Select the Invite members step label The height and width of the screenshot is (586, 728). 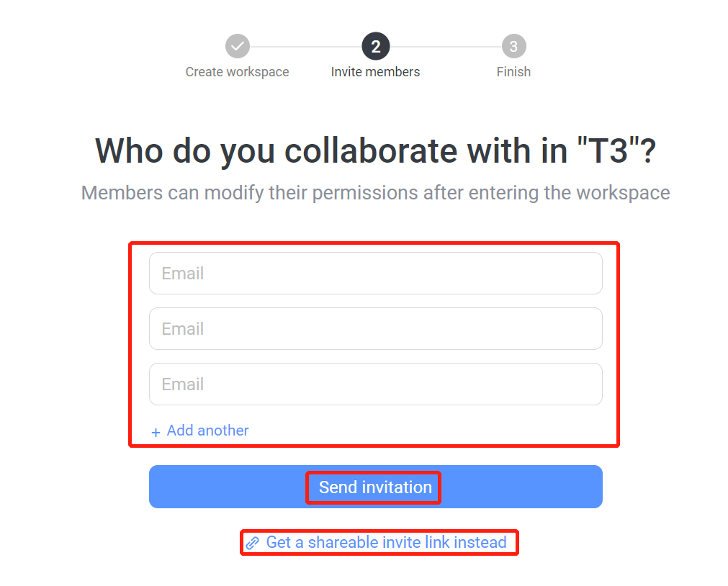tap(375, 72)
